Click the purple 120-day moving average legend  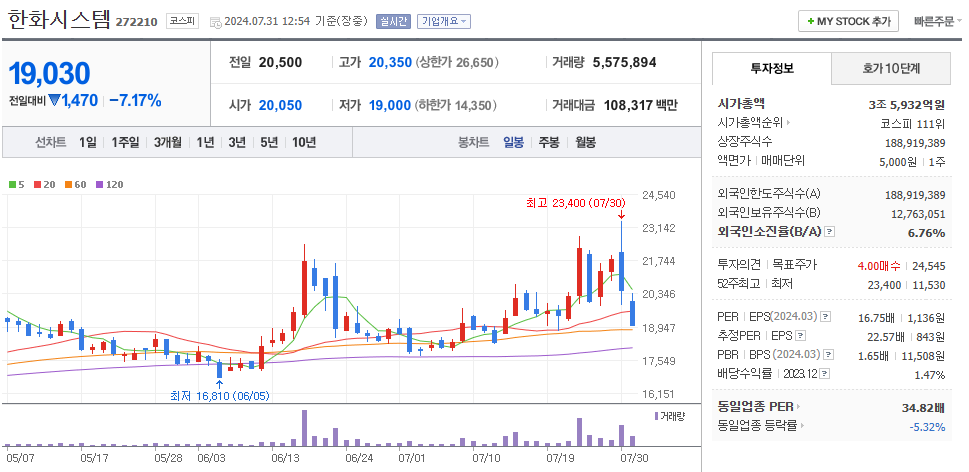point(110,184)
